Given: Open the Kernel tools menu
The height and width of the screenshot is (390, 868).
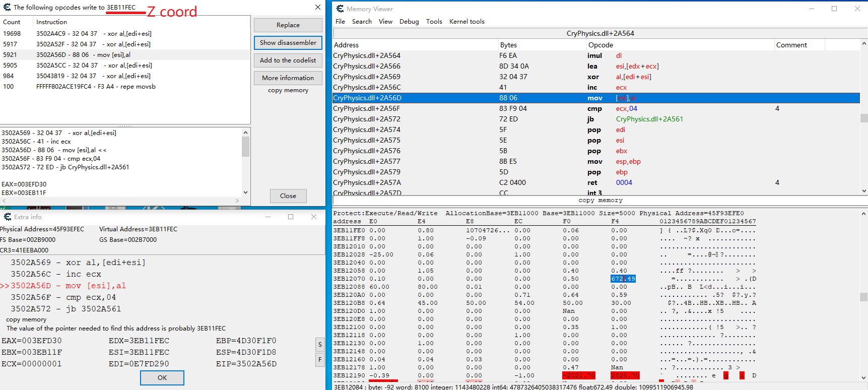Looking at the screenshot, I should point(466,21).
